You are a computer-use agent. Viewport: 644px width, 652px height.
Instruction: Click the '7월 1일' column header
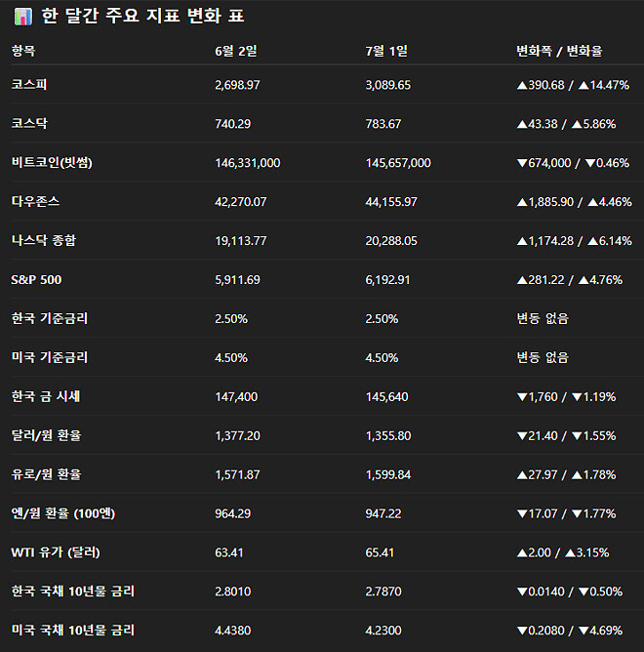coord(386,50)
